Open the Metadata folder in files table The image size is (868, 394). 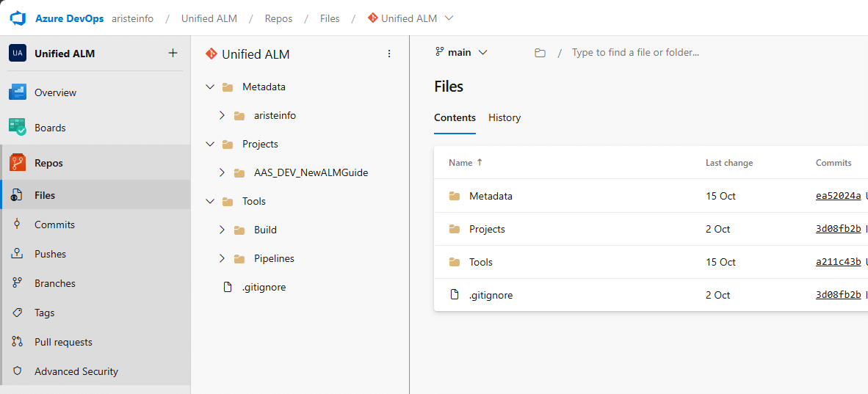tap(491, 196)
